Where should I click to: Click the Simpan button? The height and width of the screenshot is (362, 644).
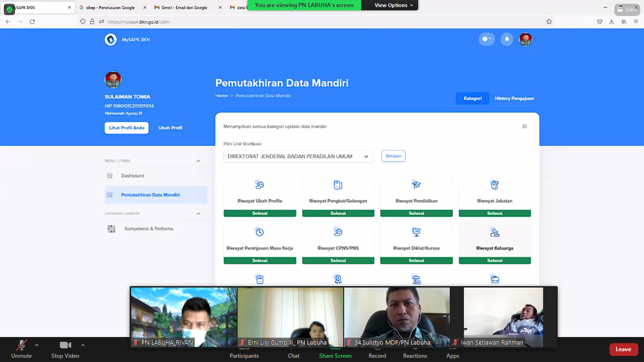(x=393, y=156)
